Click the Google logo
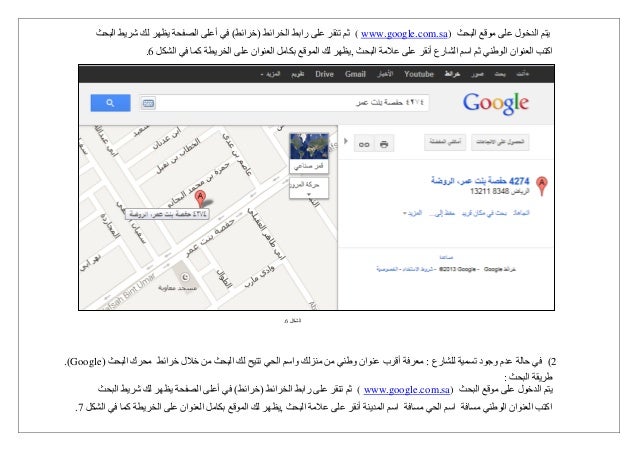Viewport: 638px width, 452px height. [496, 103]
